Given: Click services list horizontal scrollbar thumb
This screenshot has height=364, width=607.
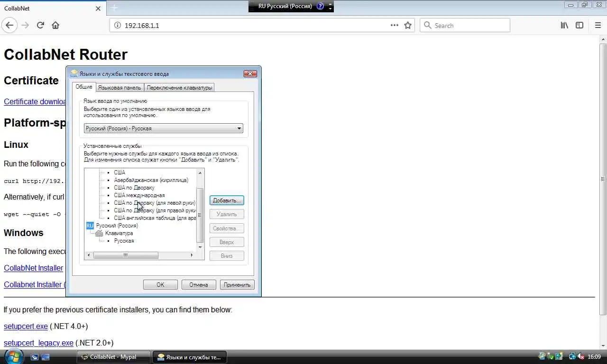Looking at the screenshot, I should [126, 255].
